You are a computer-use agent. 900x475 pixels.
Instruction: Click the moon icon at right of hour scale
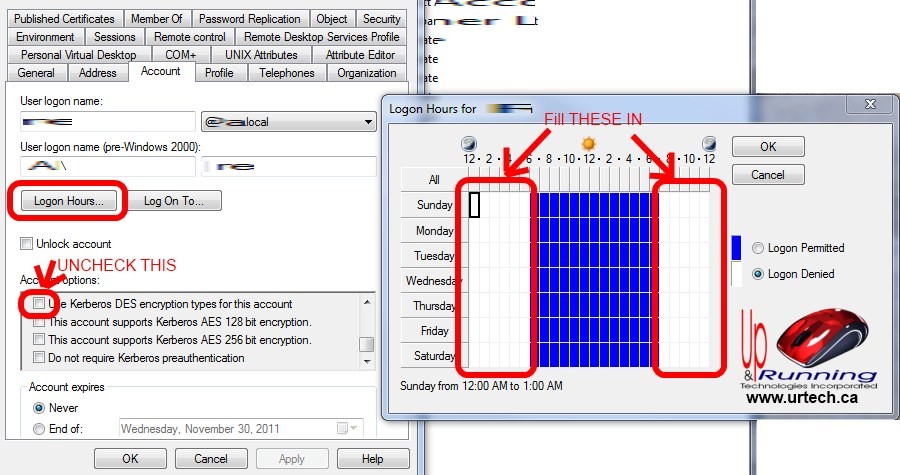tap(709, 143)
